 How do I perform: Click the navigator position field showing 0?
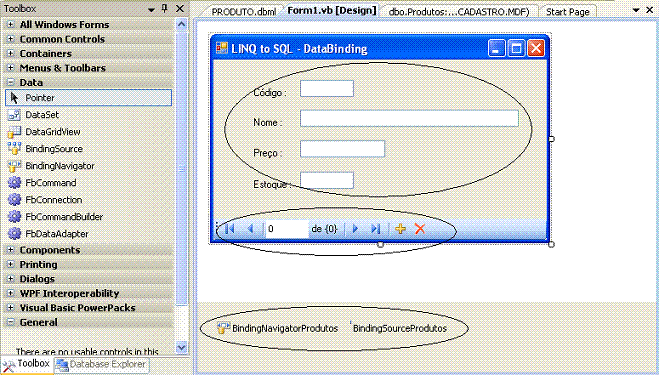(287, 229)
